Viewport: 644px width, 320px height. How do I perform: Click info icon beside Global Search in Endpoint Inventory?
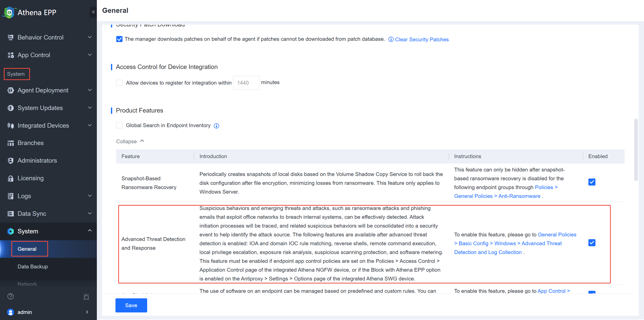coord(216,126)
